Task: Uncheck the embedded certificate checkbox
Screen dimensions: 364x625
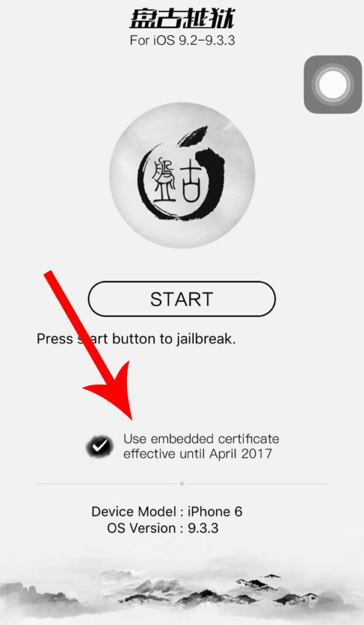Action: coord(98,446)
